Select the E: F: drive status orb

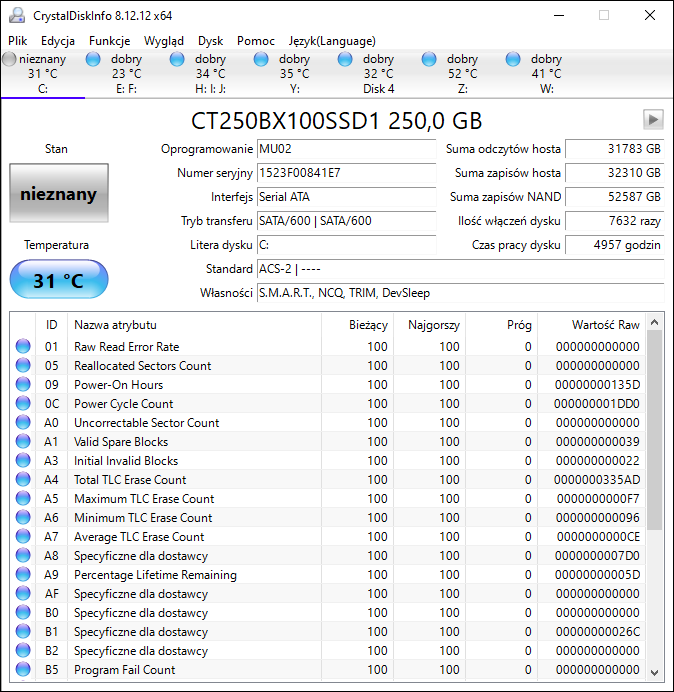click(94, 59)
